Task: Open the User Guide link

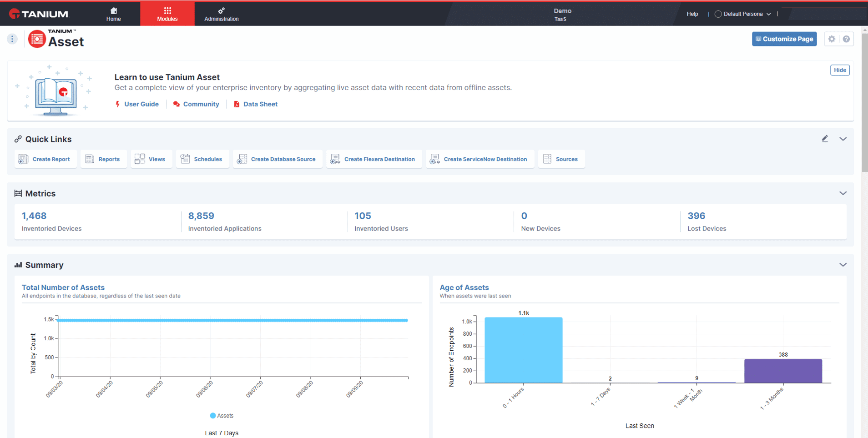Action: [141, 104]
